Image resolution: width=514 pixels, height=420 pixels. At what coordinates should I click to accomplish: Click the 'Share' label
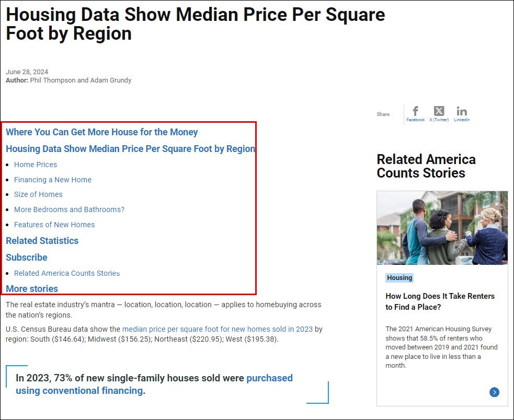pos(383,114)
